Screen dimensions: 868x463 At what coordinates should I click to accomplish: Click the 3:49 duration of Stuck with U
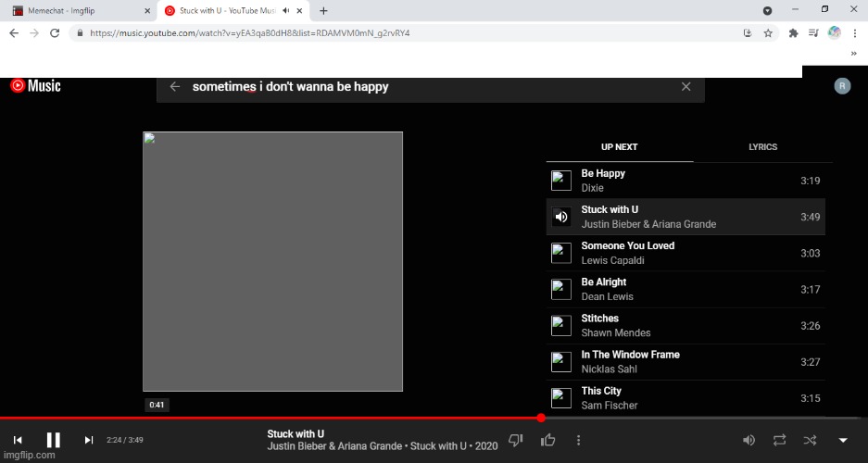pos(810,217)
